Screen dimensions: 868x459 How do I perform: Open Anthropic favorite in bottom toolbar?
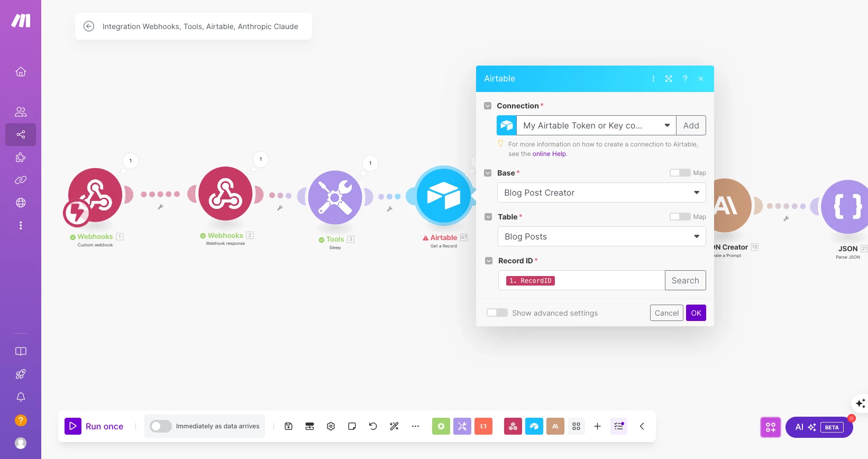pyautogui.click(x=555, y=426)
